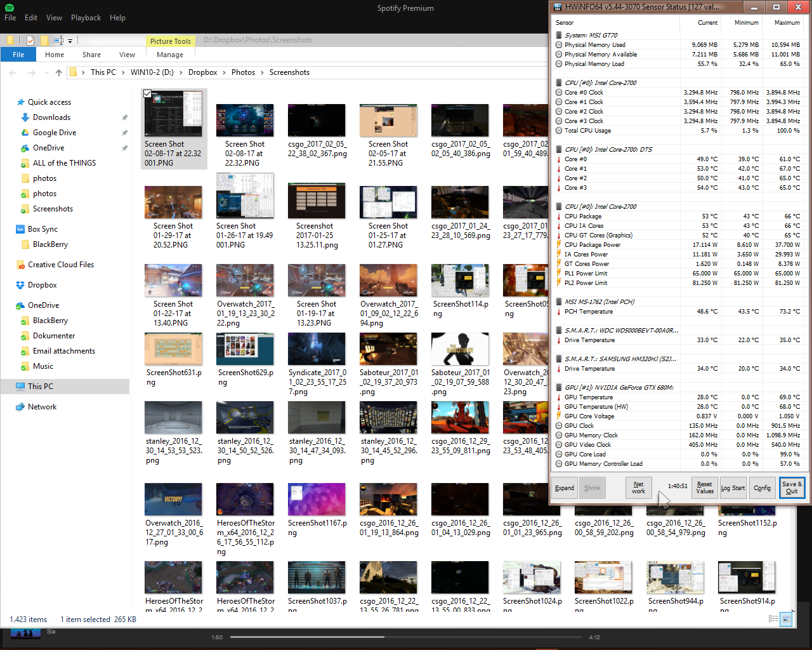Switch to large thumbnails view icon in status bar

[x=787, y=619]
